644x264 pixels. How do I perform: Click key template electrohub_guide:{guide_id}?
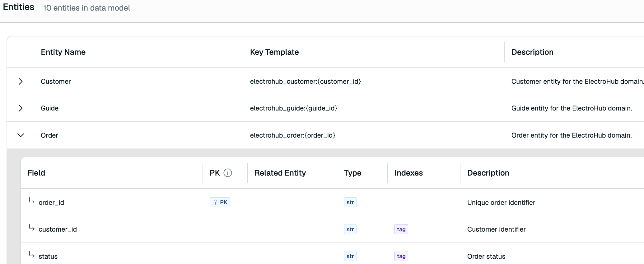[294, 108]
